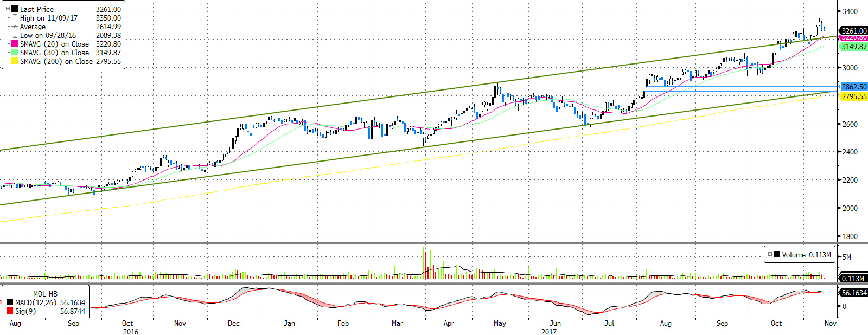Click the 2016 year label

click(130, 332)
